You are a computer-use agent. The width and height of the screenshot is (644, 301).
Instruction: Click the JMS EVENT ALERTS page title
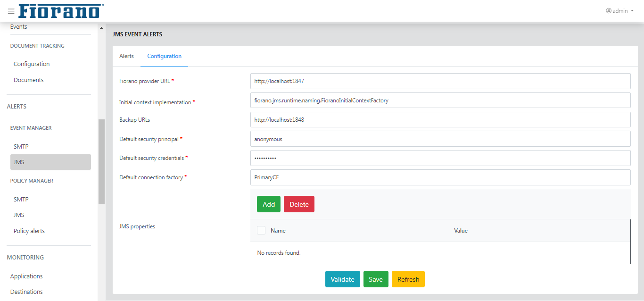(137, 34)
